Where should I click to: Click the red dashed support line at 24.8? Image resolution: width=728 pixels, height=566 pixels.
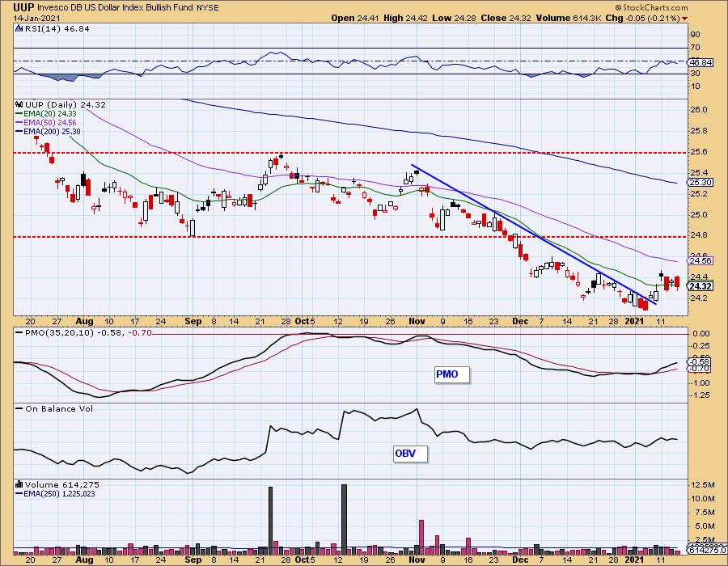pos(350,237)
